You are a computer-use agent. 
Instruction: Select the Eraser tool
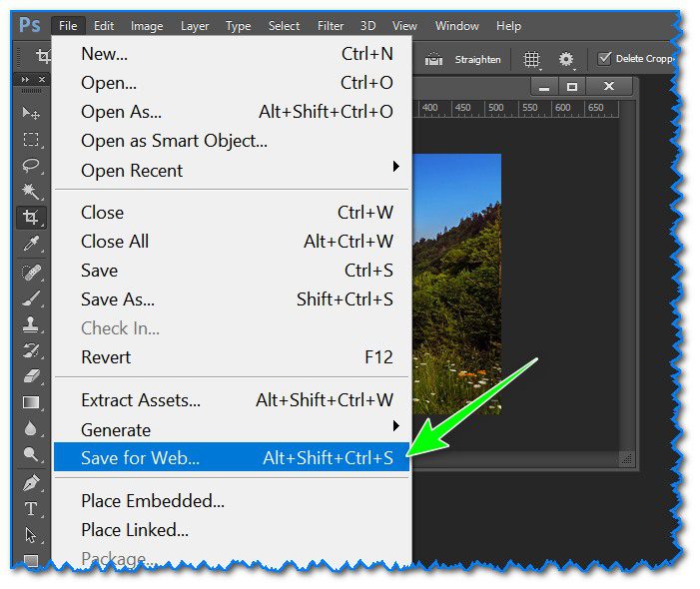(x=31, y=376)
